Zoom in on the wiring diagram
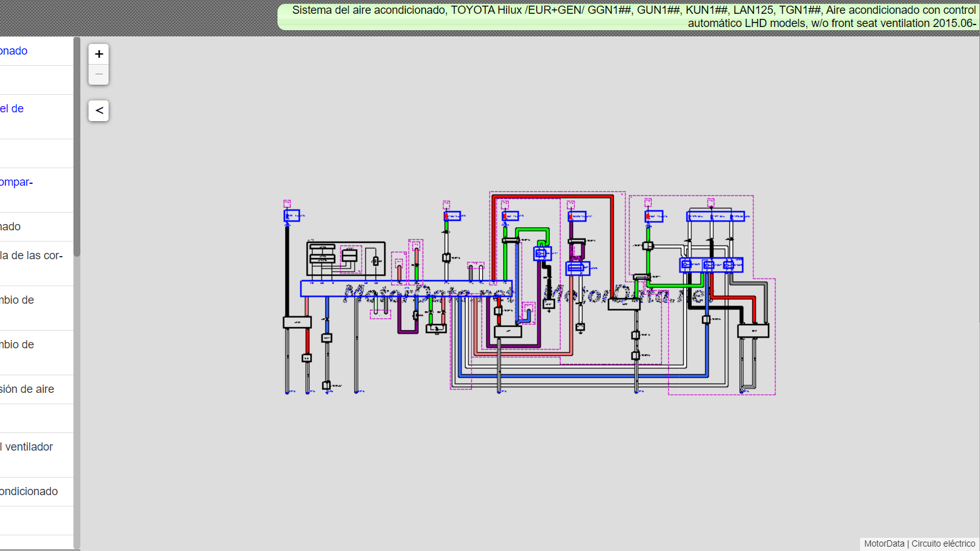Viewport: 980px width, 551px height. click(99, 54)
